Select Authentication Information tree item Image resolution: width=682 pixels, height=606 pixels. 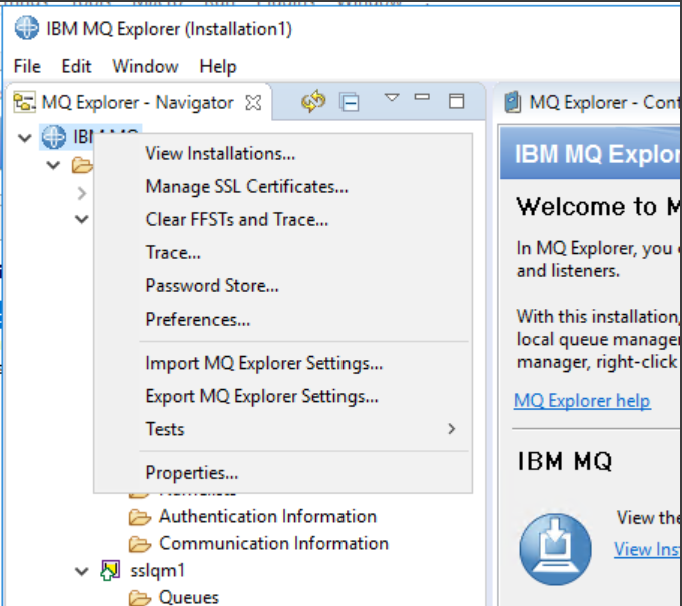tap(267, 517)
